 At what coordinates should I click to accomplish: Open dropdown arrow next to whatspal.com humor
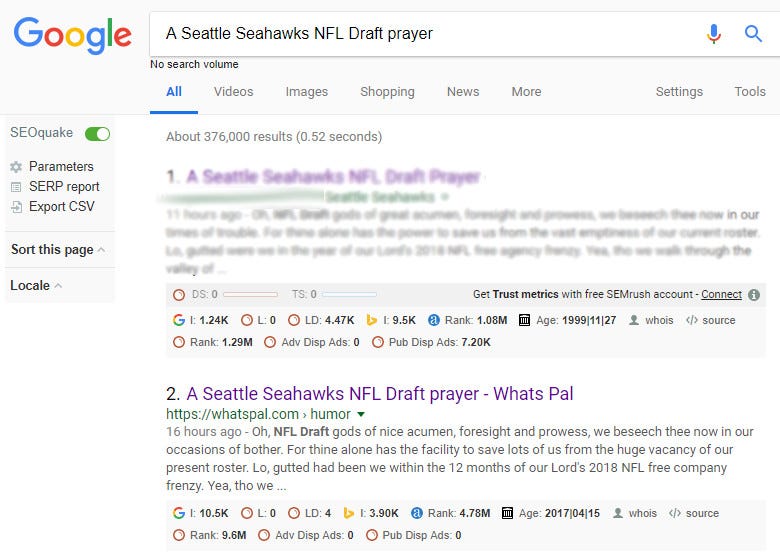coord(361,414)
